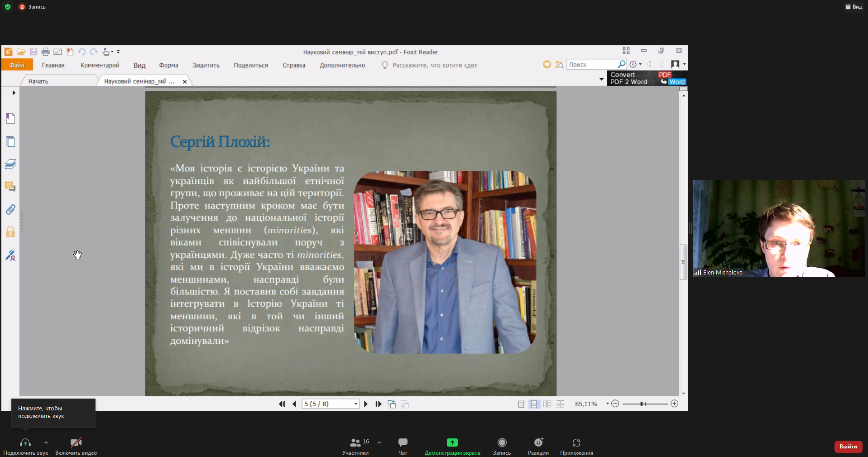Image resolution: width=868 pixels, height=457 pixels.
Task: Toggle ribbon collapse icon in title bar
Action: (x=626, y=51)
